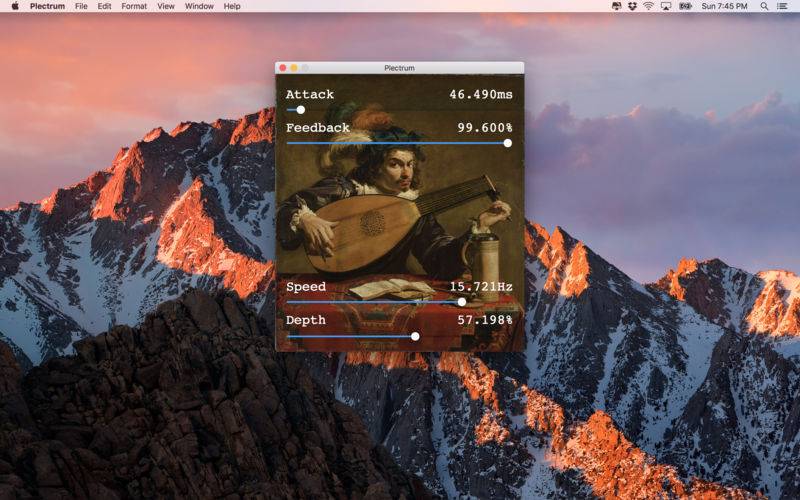Click the first status icon left of Dropbox
The image size is (800, 500).
coord(615,6)
